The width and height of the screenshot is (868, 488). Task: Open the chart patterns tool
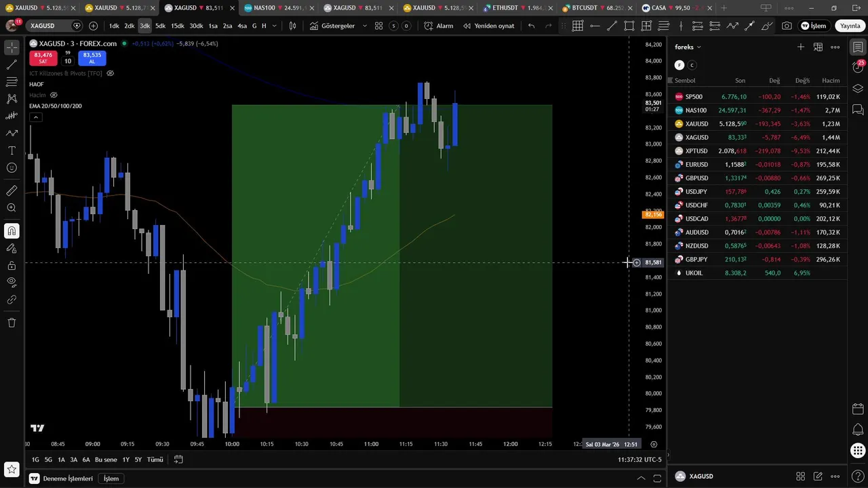(12, 99)
